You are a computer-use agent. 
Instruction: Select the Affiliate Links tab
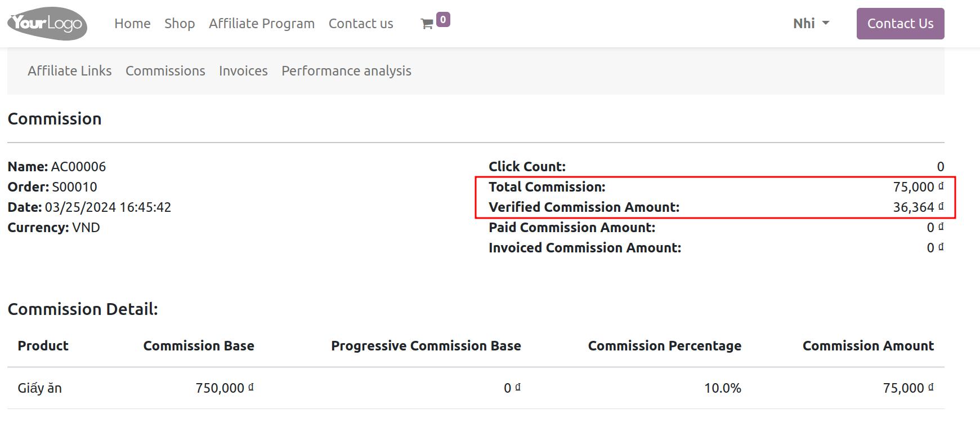69,71
